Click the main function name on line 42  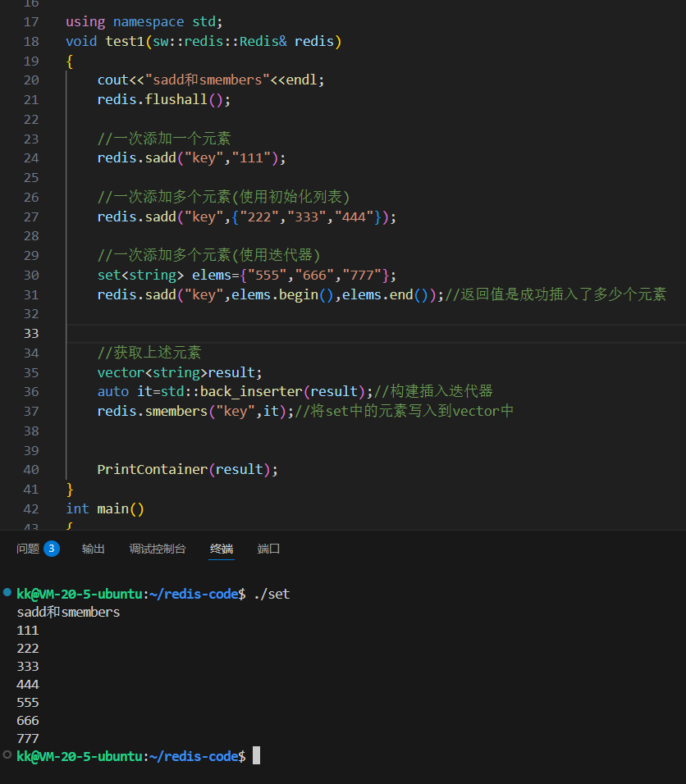tap(113, 509)
